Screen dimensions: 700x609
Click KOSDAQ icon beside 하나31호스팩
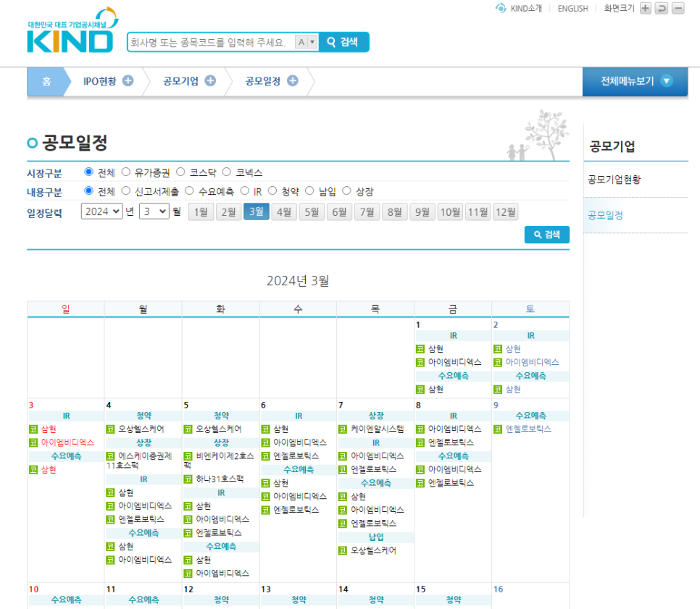pyautogui.click(x=188, y=479)
